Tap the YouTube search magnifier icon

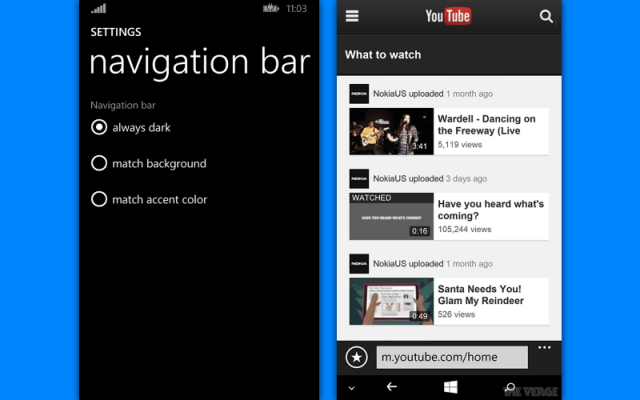[546, 16]
